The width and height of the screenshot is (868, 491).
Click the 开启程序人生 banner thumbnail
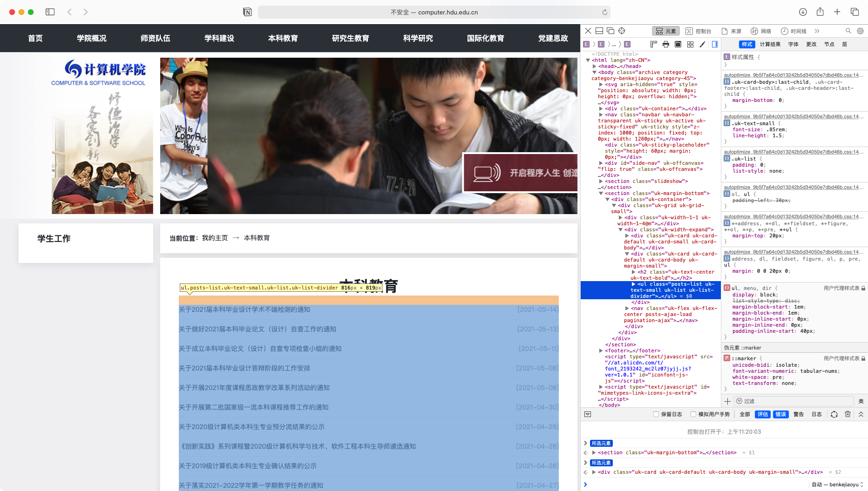click(x=521, y=173)
